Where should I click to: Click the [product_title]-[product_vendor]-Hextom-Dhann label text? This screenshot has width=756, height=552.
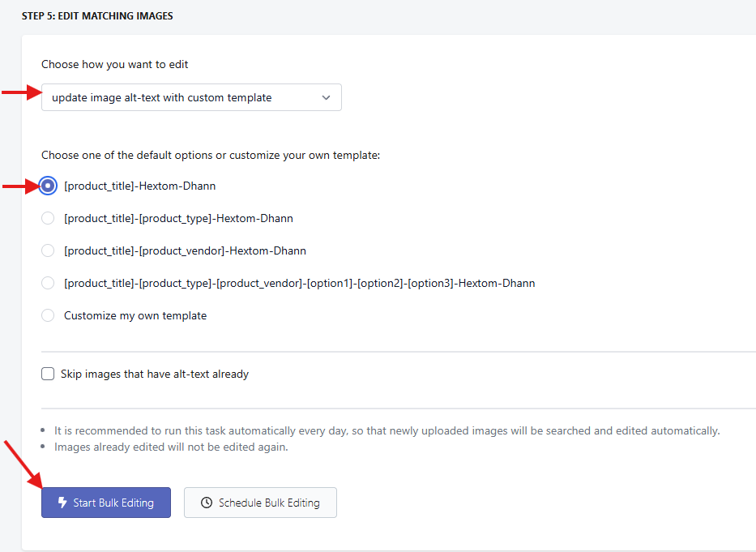pyautogui.click(x=185, y=250)
